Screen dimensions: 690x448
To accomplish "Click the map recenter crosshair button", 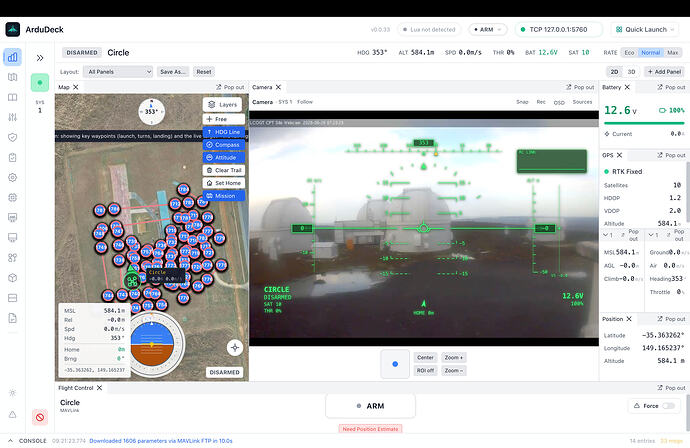I will 235,348.
